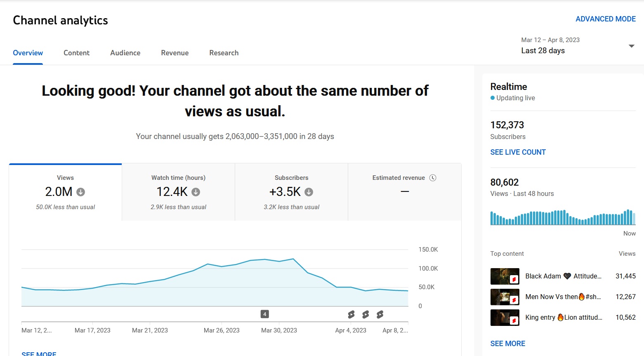Click the 'Mar 26, 2023' axis label
Screen dimensions: 644x356
pyautogui.click(x=222, y=330)
